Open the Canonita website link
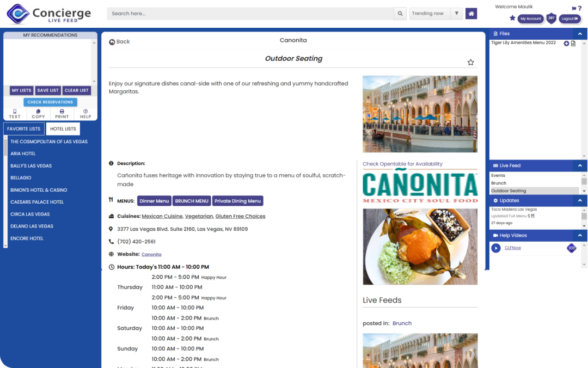This screenshot has height=368, width=588. tap(151, 254)
